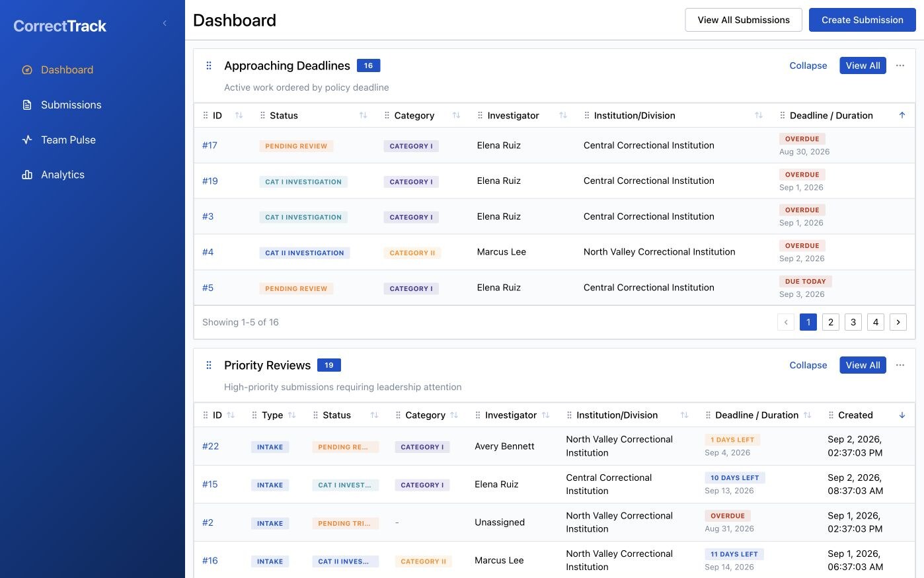Open submission #16
The height and width of the screenshot is (578, 924).
click(210, 561)
